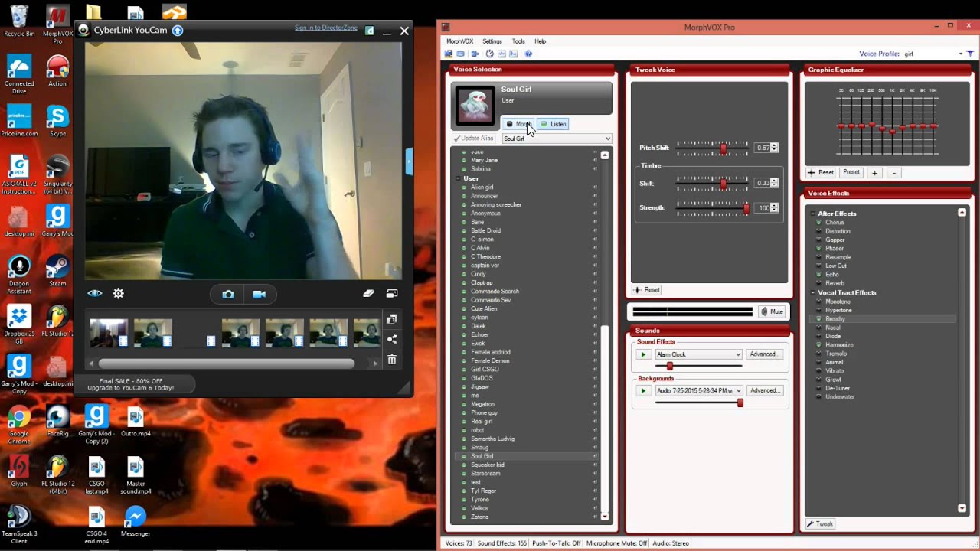Viewport: 980px width, 551px height.
Task: Open Dragon Assistant desktop icon
Action: click(x=19, y=275)
